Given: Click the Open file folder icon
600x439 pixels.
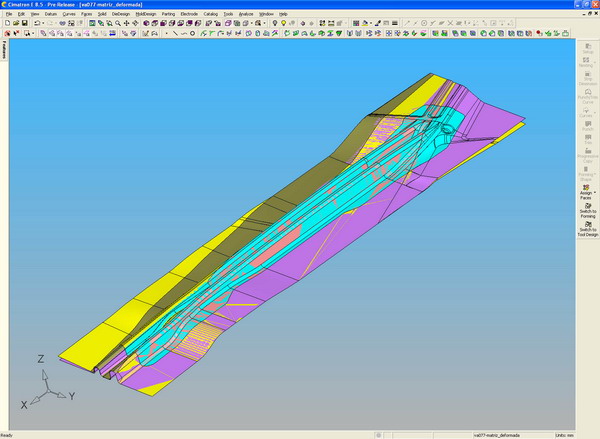Looking at the screenshot, I should (x=15, y=22).
